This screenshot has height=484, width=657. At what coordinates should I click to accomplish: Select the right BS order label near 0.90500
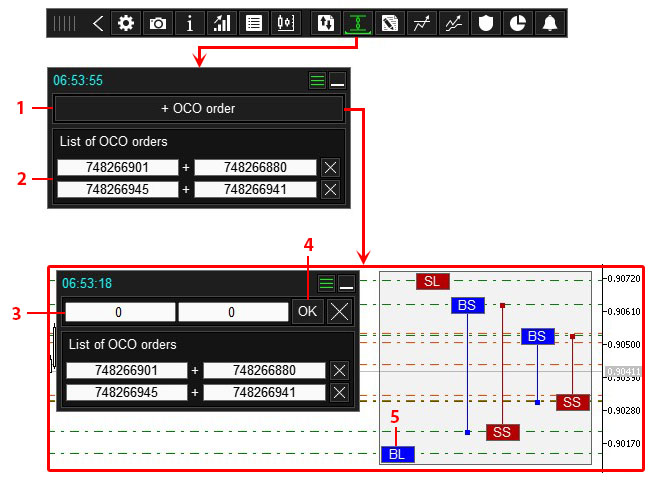pyautogui.click(x=538, y=336)
